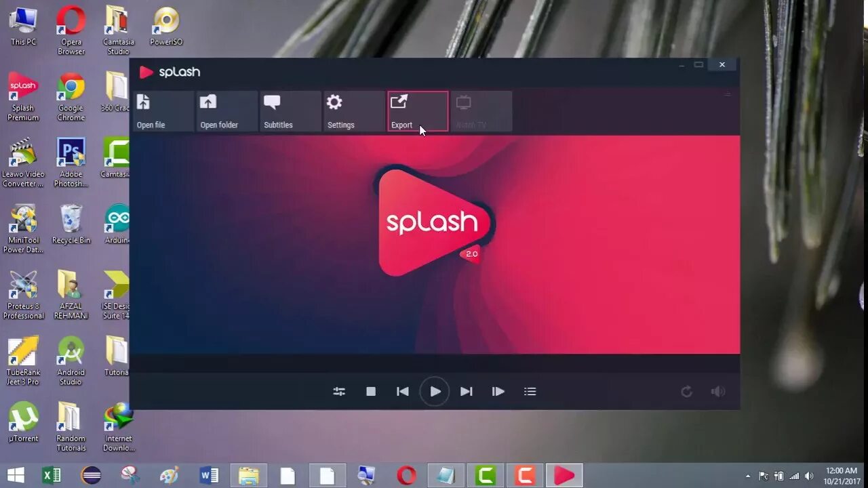
Task: Open Paint from the taskbar
Action: [x=170, y=475]
